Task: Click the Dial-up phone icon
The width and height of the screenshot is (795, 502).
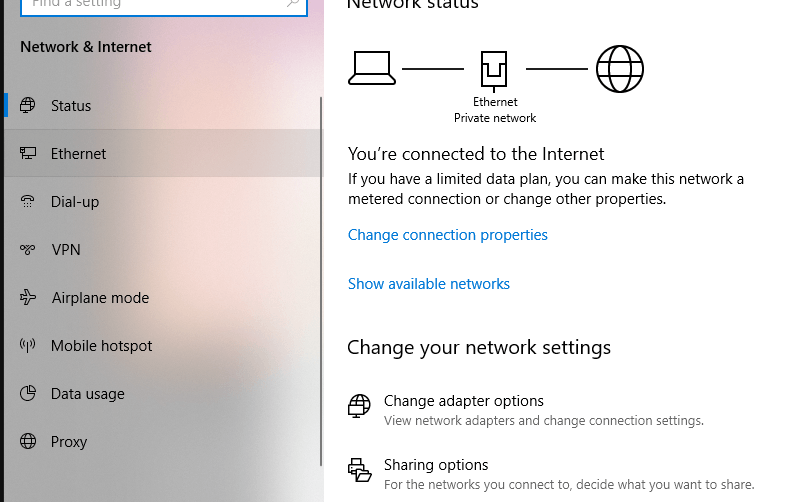Action: [x=27, y=201]
